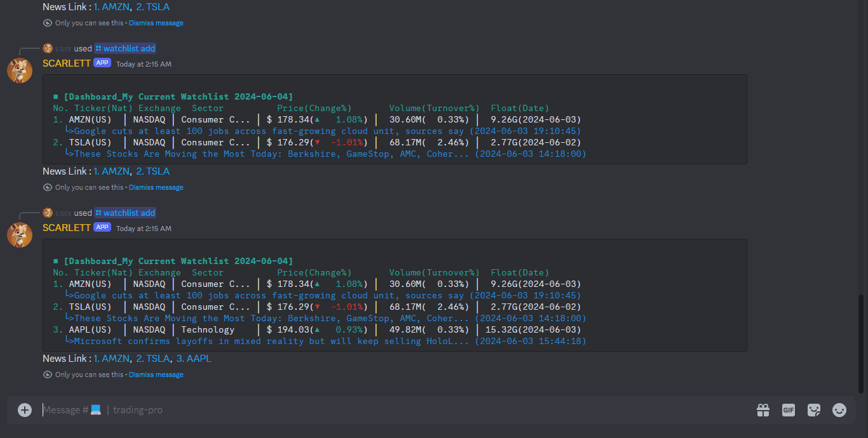Click APP badge next to first SCARLETT name

(x=102, y=63)
